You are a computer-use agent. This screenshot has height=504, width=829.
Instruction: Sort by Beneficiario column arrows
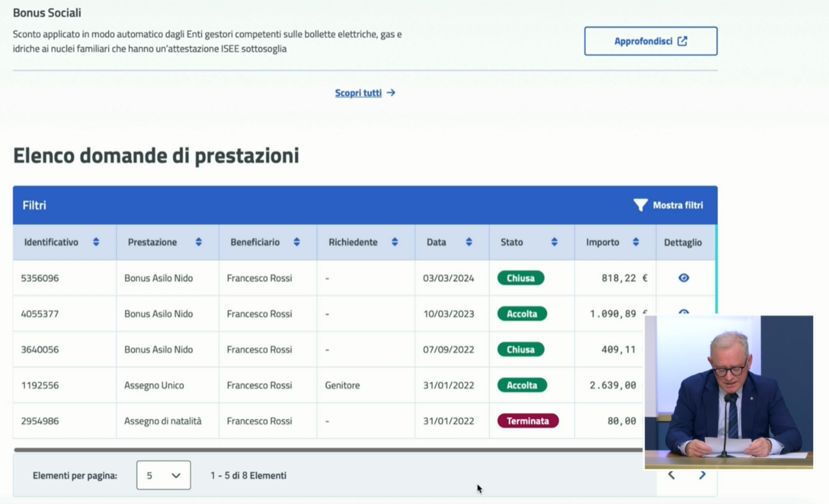click(x=296, y=242)
